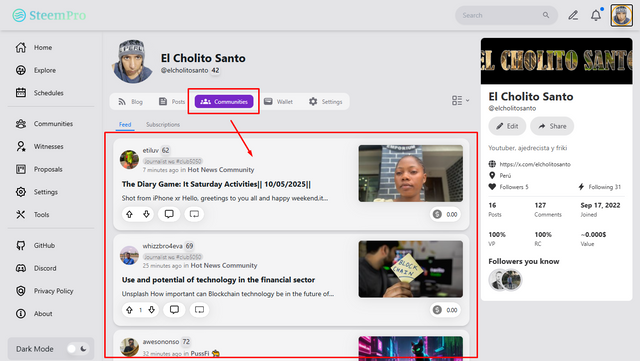Screen dimensions: 640x361
Task: Click whizzbro4eva's small avatar
Action: pyautogui.click(x=129, y=255)
